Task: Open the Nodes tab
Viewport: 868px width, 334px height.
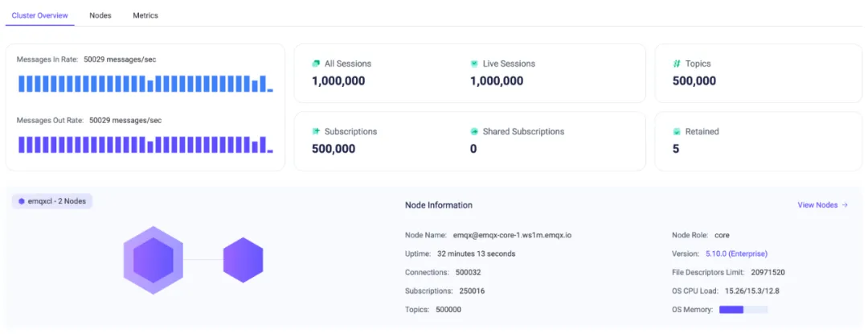Action: pyautogui.click(x=100, y=15)
